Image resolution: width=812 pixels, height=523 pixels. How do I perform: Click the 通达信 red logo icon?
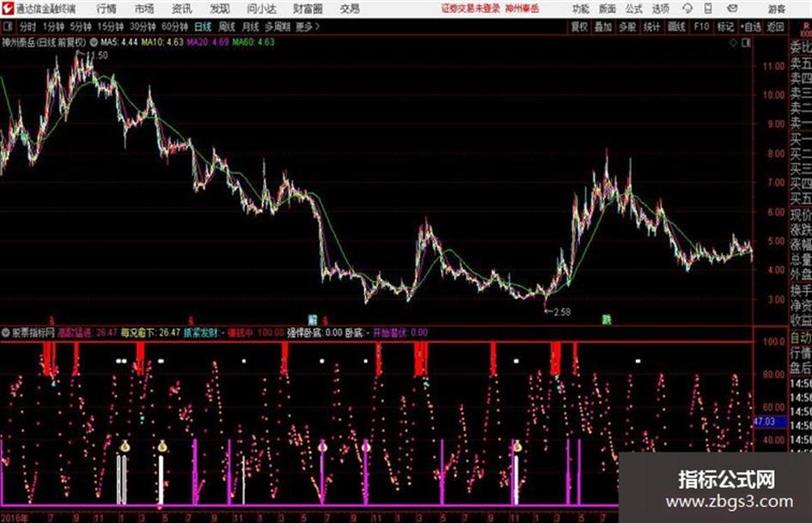tap(8, 9)
